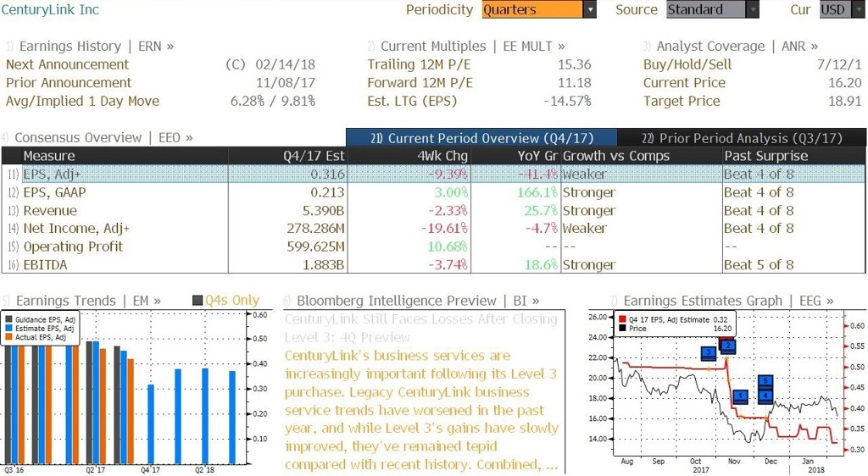Viewport: 868px width, 476px height.
Task: Click the orange Actual EPS, Adj legend icon
Action: 8,337
